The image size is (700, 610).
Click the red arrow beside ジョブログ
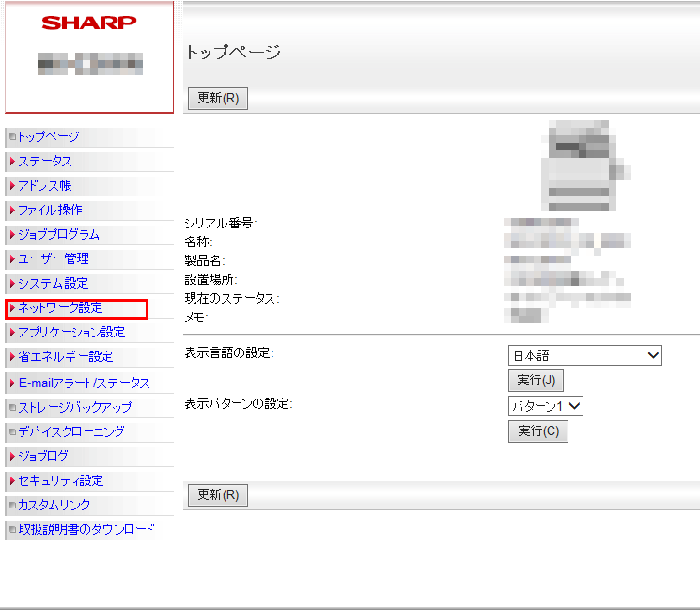coord(12,456)
